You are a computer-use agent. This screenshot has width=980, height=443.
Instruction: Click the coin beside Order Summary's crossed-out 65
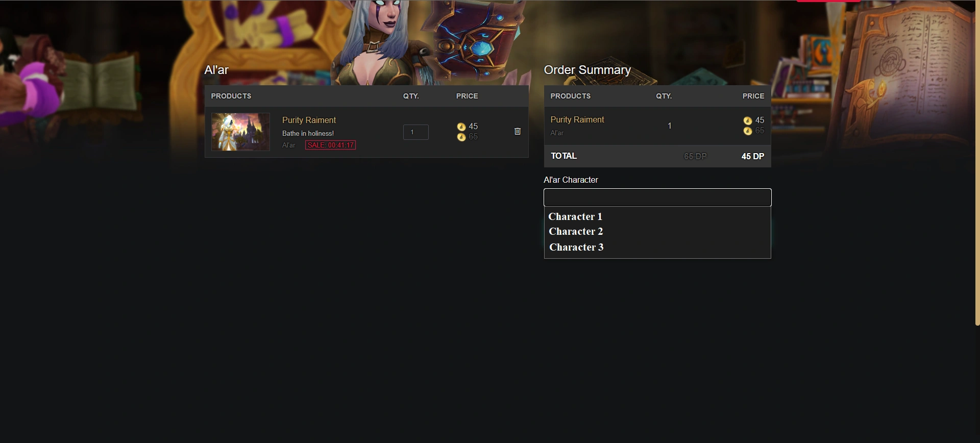[x=748, y=131]
